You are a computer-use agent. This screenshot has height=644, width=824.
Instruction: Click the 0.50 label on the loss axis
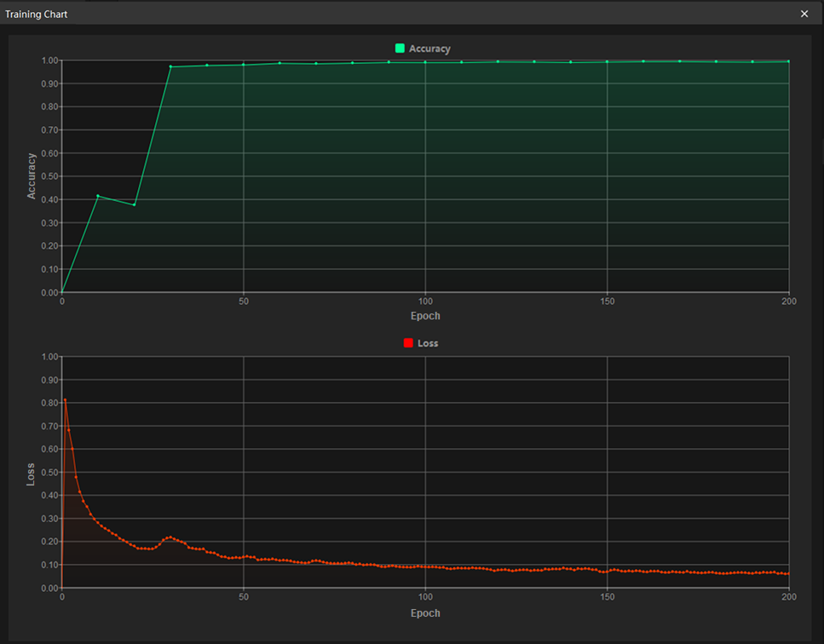tap(50, 472)
